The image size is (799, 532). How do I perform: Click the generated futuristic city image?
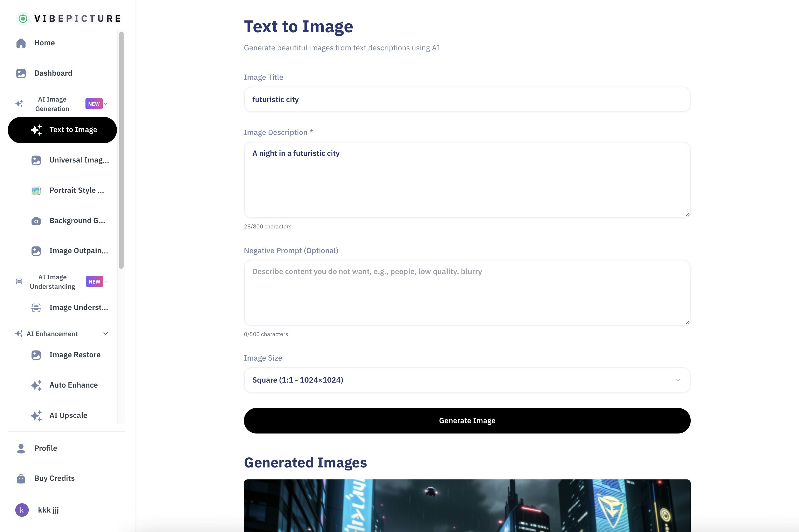point(467,506)
